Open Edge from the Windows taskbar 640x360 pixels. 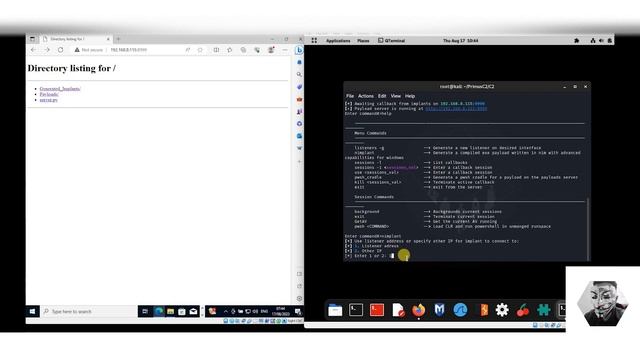pyautogui.click(x=159, y=311)
